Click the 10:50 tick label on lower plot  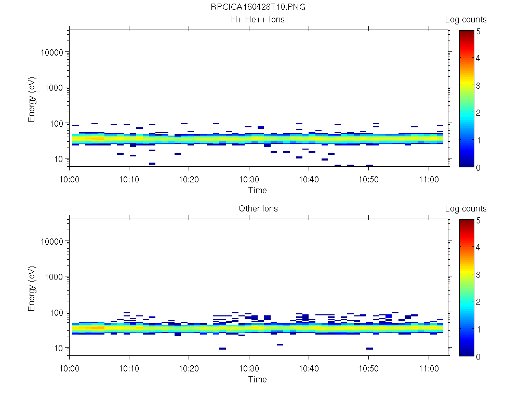[x=369, y=368]
